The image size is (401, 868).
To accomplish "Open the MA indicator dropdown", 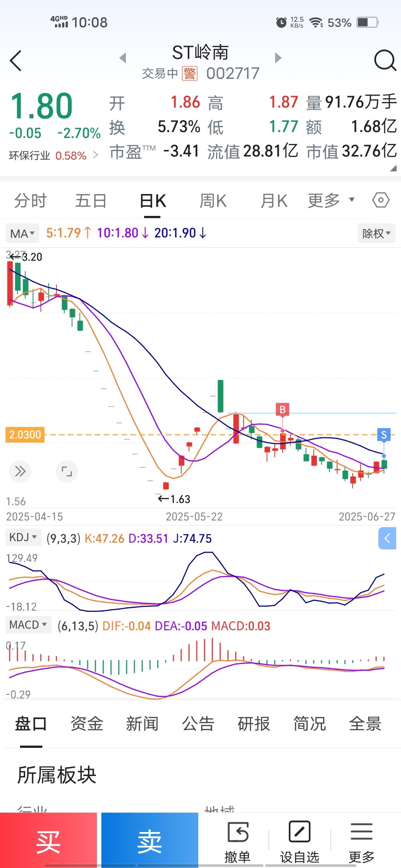I will [23, 234].
